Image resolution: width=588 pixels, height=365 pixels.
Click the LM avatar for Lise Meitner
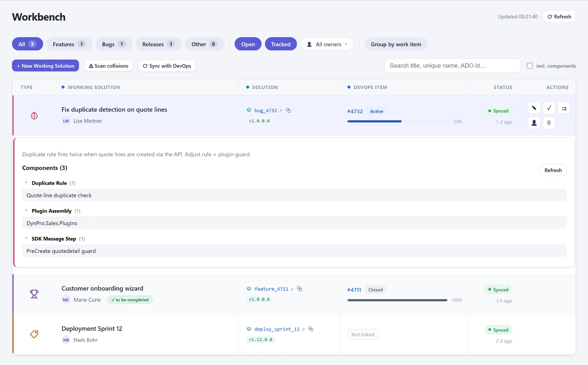pyautogui.click(x=66, y=121)
